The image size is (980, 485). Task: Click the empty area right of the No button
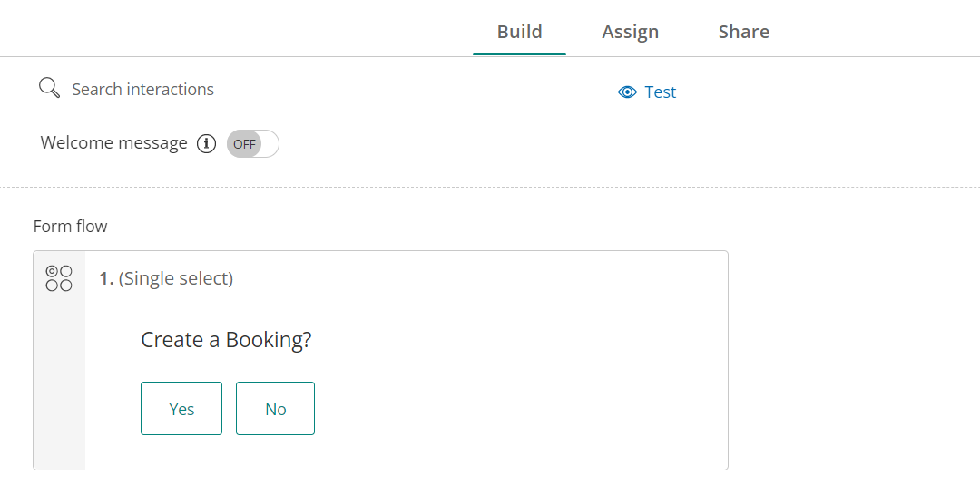pos(517,408)
